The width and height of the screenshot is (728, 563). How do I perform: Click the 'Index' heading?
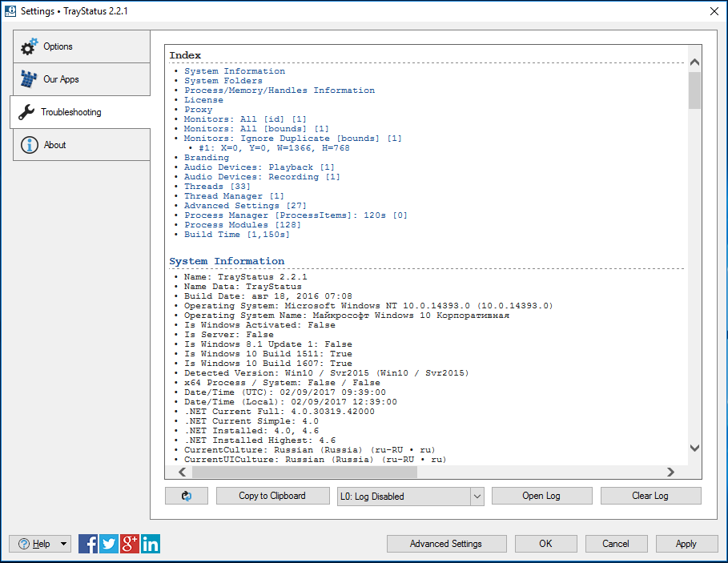[185, 55]
